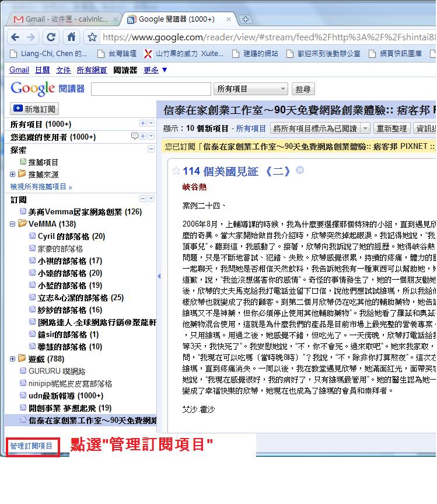Viewport: 437px width, 504px height.
Task: Open 馨慧的部落格 (10) feed
Action: (69, 347)
